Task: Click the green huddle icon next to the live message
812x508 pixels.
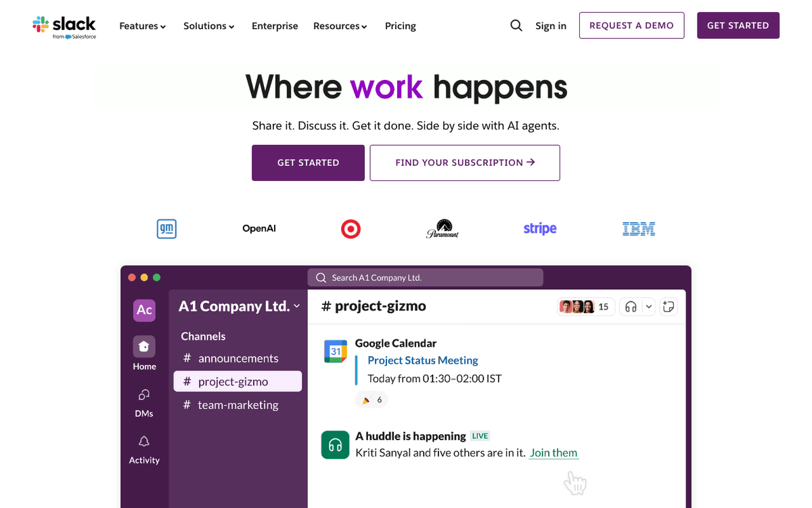Action: (x=335, y=445)
